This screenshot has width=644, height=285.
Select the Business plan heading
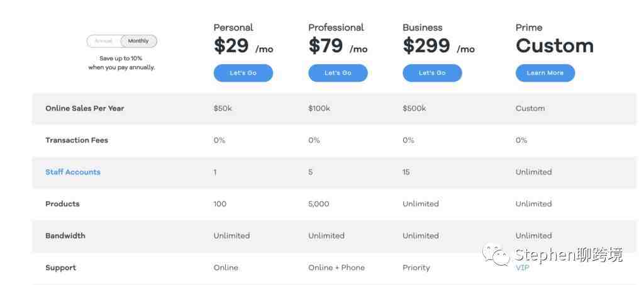pyautogui.click(x=422, y=28)
